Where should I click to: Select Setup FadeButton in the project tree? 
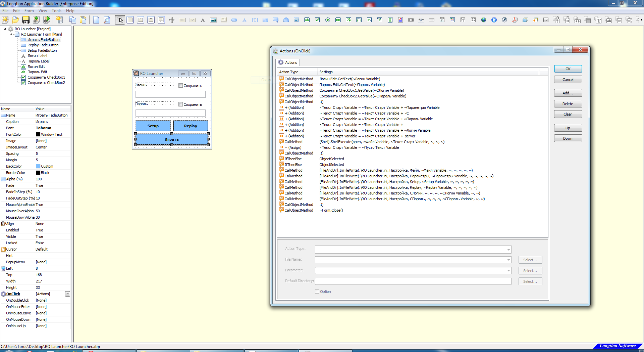42,50
